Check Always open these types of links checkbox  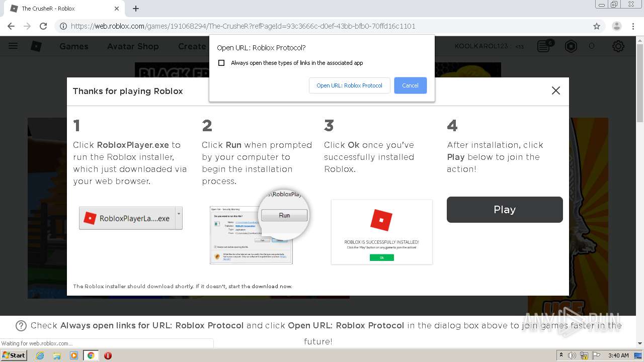221,63
